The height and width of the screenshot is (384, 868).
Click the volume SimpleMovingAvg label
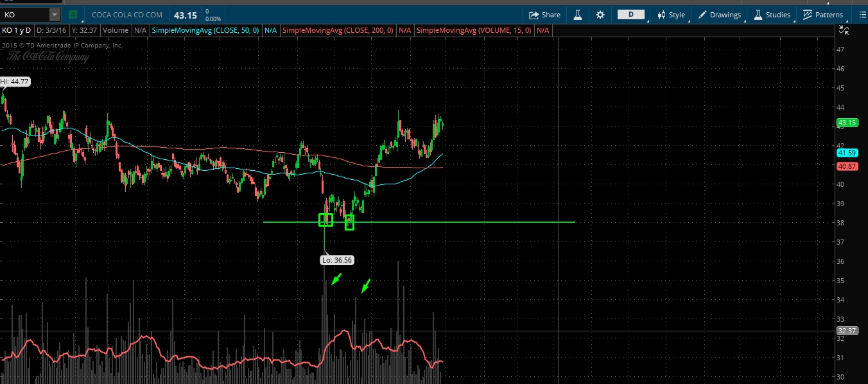[x=474, y=30]
